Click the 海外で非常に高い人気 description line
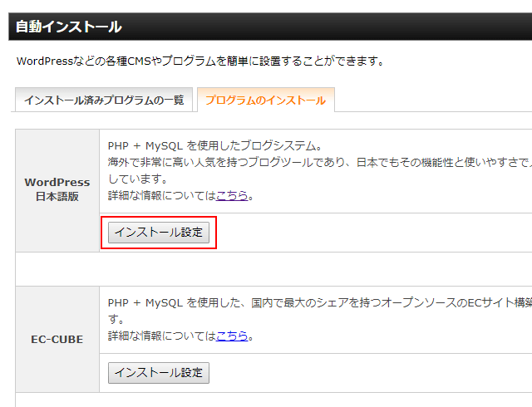This screenshot has width=532, height=407. tap(319, 162)
